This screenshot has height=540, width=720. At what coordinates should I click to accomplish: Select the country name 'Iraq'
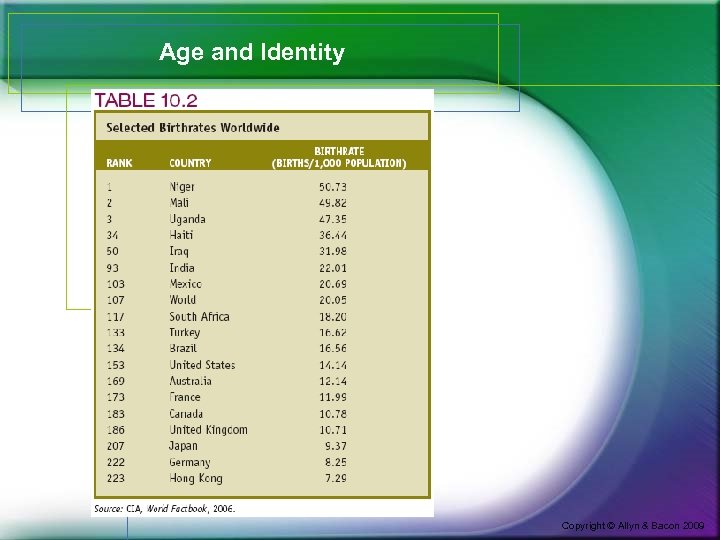tap(179, 252)
